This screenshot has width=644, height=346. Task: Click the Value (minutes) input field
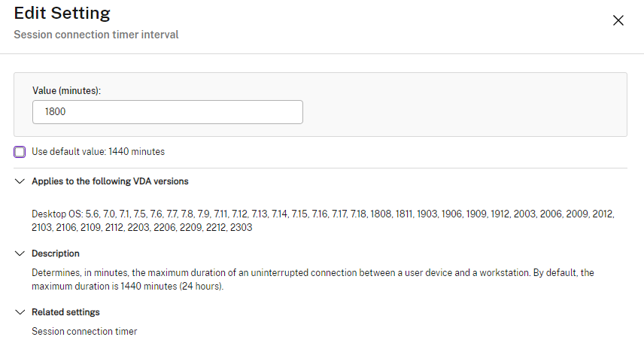pyautogui.click(x=167, y=112)
